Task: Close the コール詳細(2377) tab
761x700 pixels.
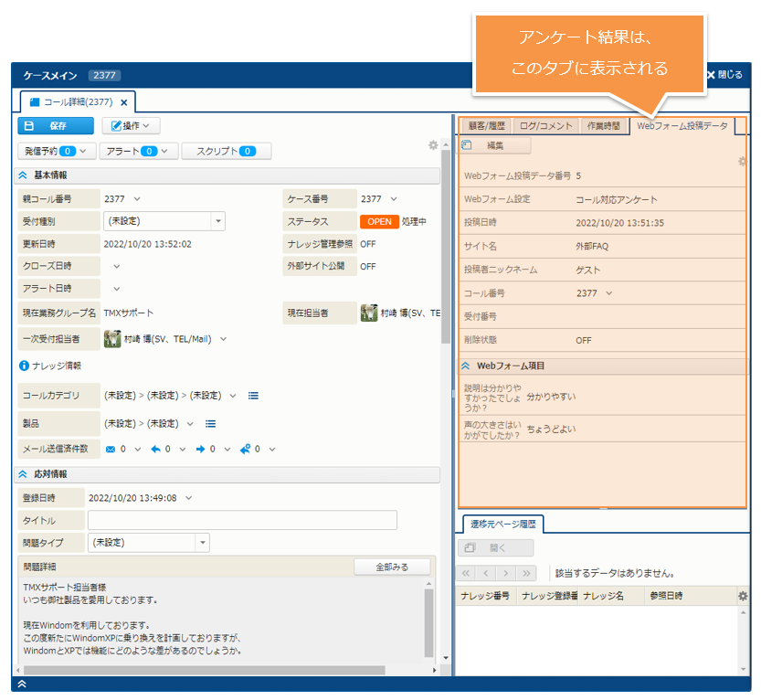Action: [x=124, y=102]
